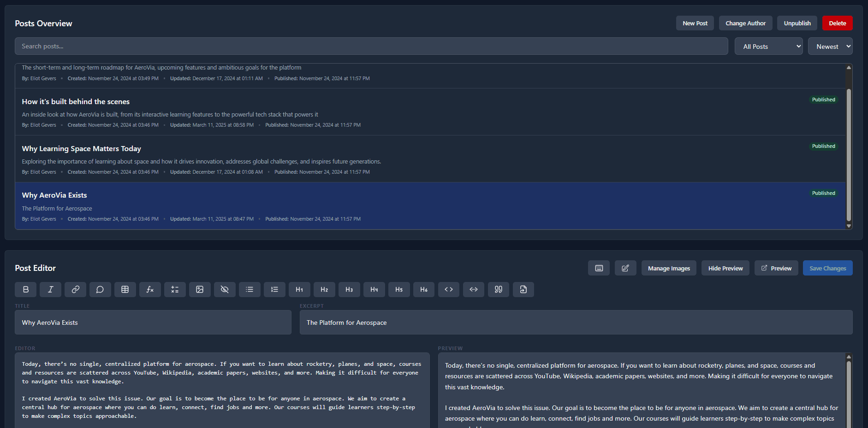Select the 'Why Learning Space Matters Today' post
The image size is (868, 428).
82,149
